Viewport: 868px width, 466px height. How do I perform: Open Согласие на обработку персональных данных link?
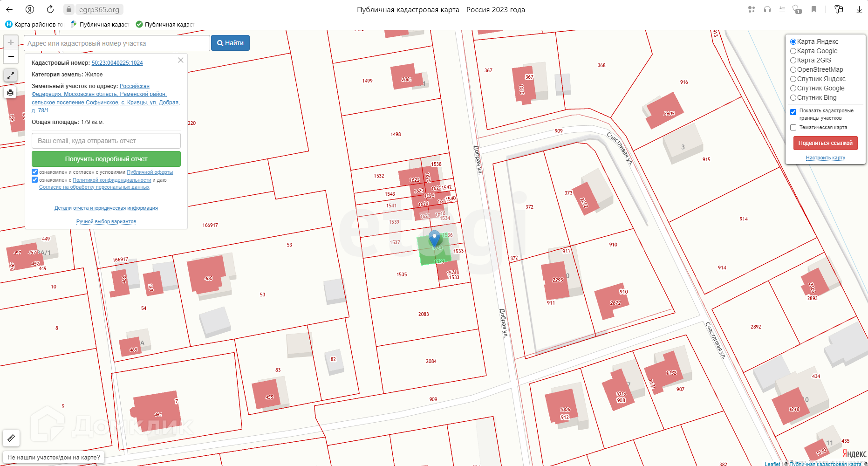coord(94,187)
